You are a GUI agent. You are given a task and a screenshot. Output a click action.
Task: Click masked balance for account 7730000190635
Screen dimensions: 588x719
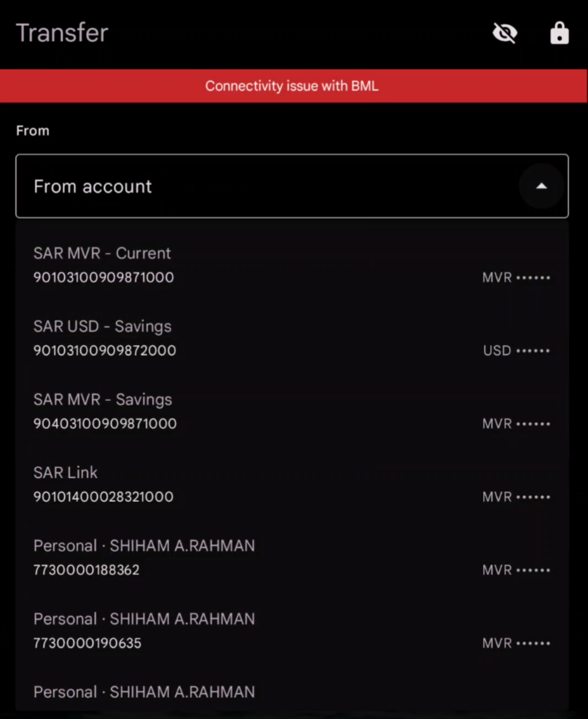coord(517,643)
